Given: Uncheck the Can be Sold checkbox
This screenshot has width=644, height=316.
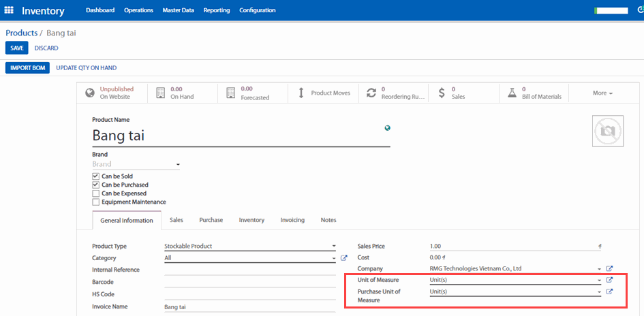Looking at the screenshot, I should [96, 176].
